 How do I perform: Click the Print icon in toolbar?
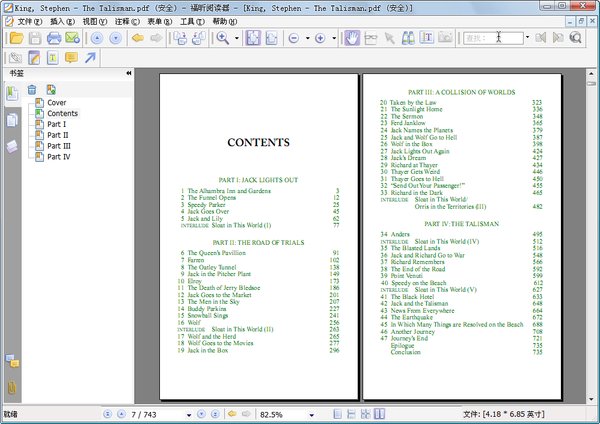54,38
